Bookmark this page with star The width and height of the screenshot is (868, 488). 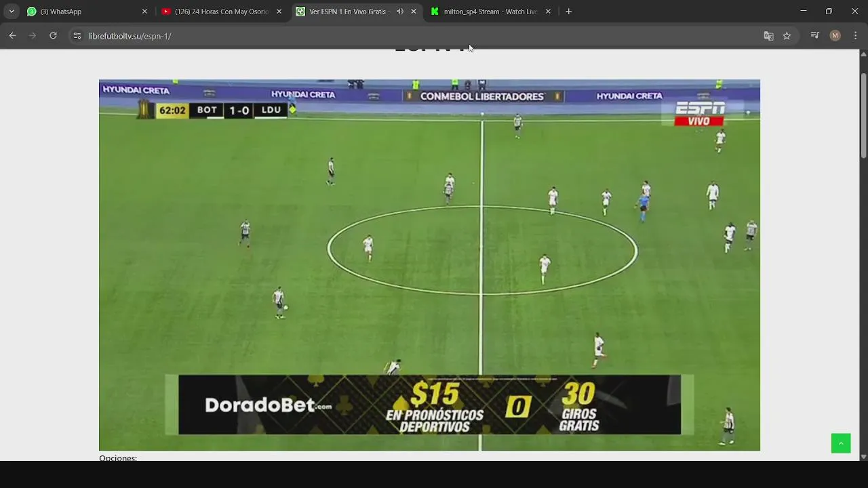(x=787, y=36)
